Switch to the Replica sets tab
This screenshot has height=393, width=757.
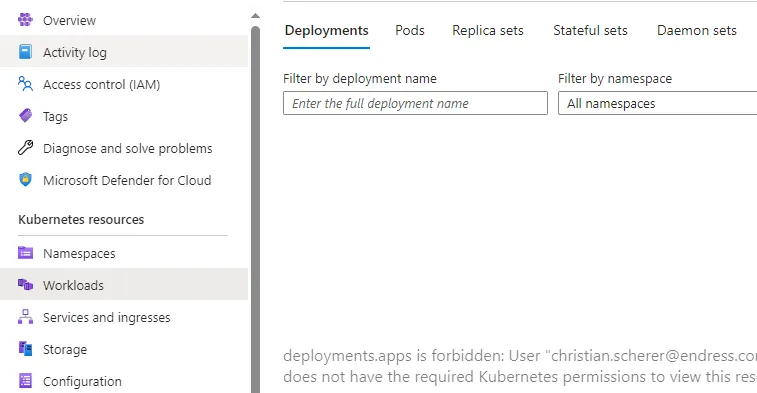click(488, 30)
